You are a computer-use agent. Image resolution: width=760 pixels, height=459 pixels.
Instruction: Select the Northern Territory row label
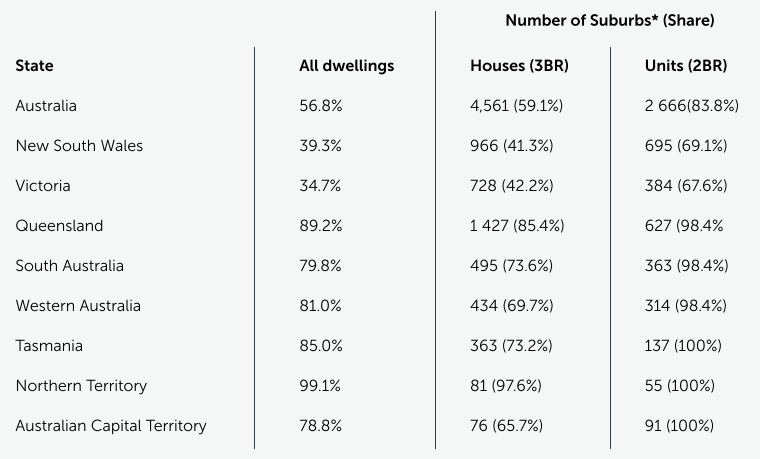coord(81,386)
